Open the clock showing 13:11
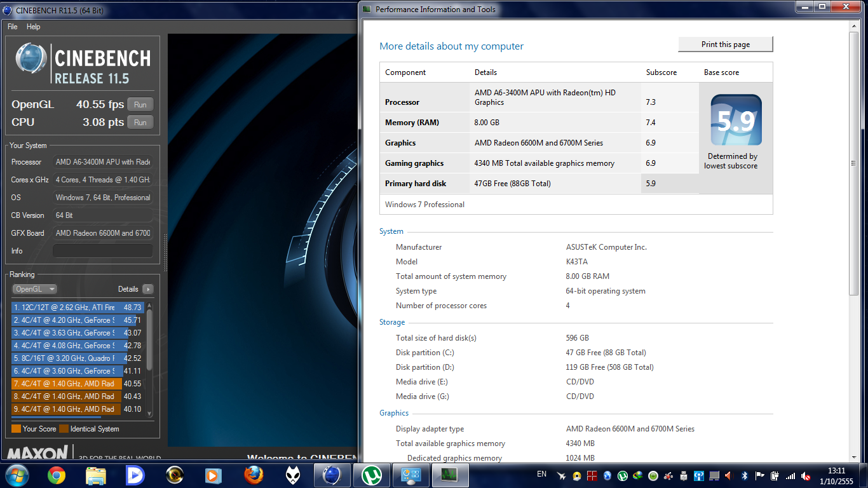The height and width of the screenshot is (488, 868). (836, 476)
